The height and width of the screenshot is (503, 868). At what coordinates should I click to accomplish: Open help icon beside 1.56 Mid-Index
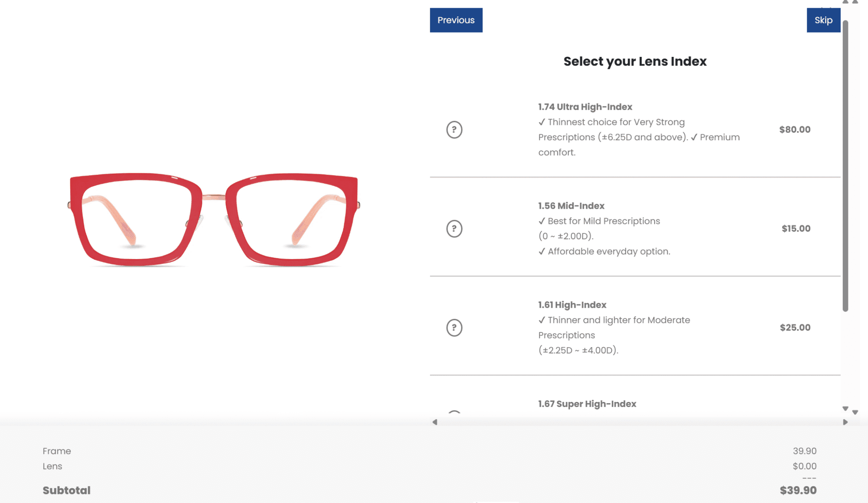point(454,229)
